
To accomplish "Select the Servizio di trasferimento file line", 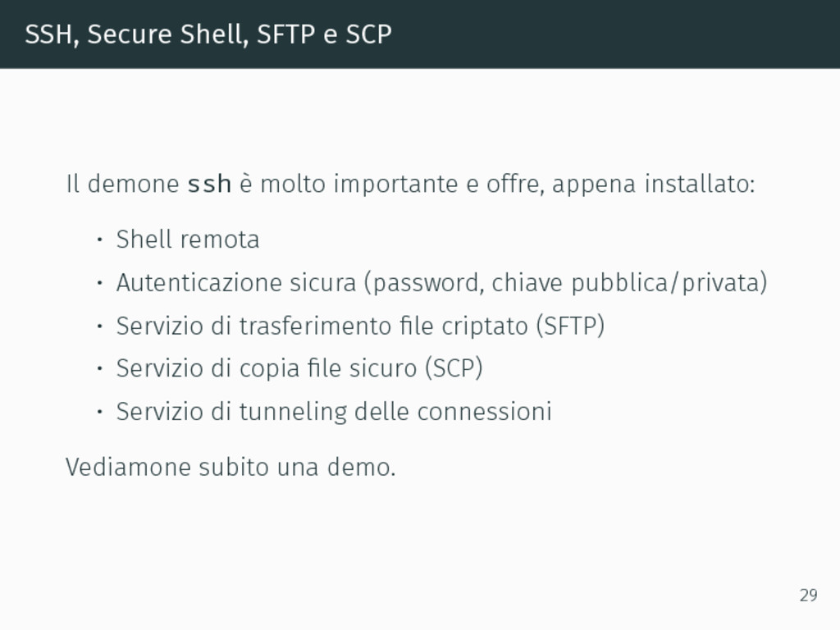I will coord(360,326).
